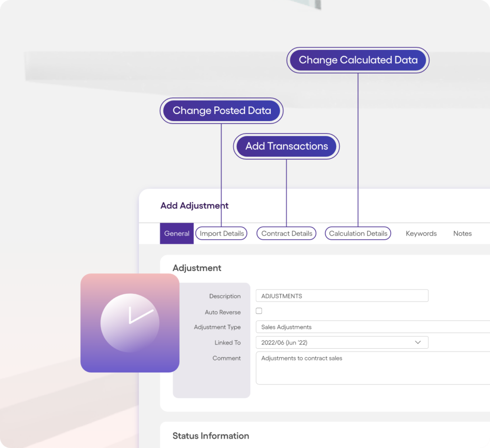490x448 pixels.
Task: Click the Auto Reverse label text
Action: (x=223, y=312)
